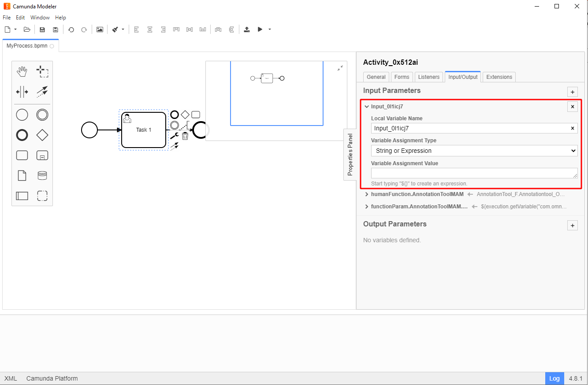This screenshot has height=385, width=588.
Task: Collapse the Input_0l1icj7 parameter section
Action: point(367,107)
